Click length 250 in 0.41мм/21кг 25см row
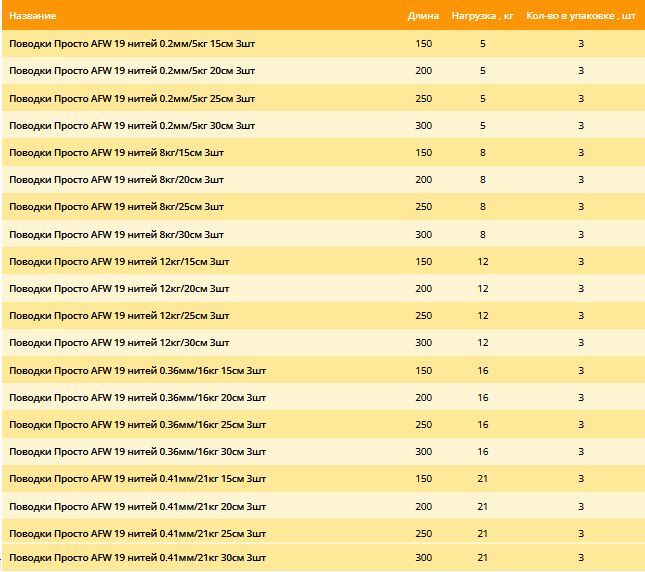The height and width of the screenshot is (572, 645). (423, 534)
